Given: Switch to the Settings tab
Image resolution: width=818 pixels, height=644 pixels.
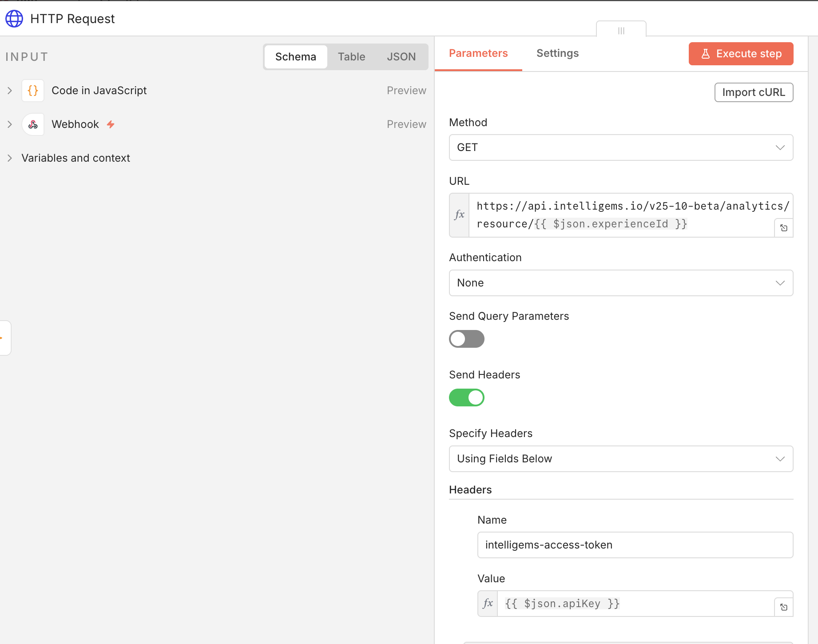Looking at the screenshot, I should (x=557, y=53).
